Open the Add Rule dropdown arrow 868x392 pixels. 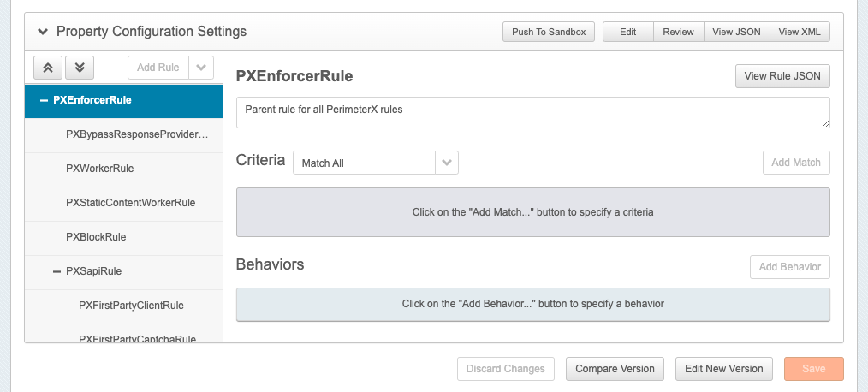200,68
